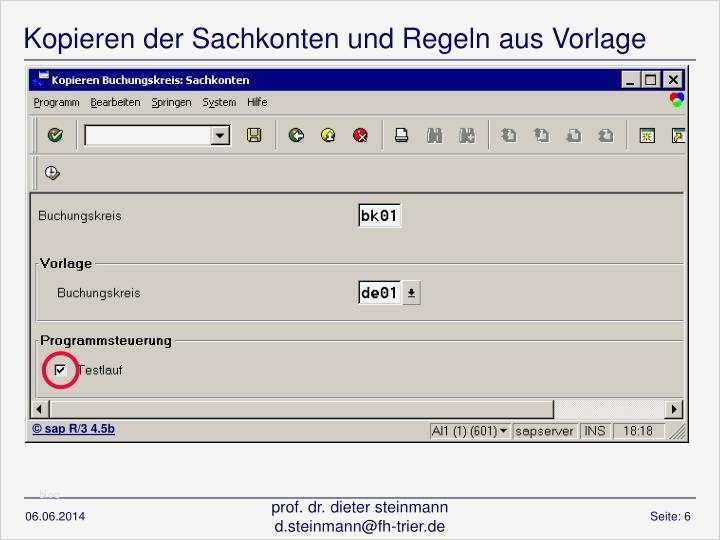Click the horizontal scrollbar thumb
This screenshot has width=720, height=540.
302,408
